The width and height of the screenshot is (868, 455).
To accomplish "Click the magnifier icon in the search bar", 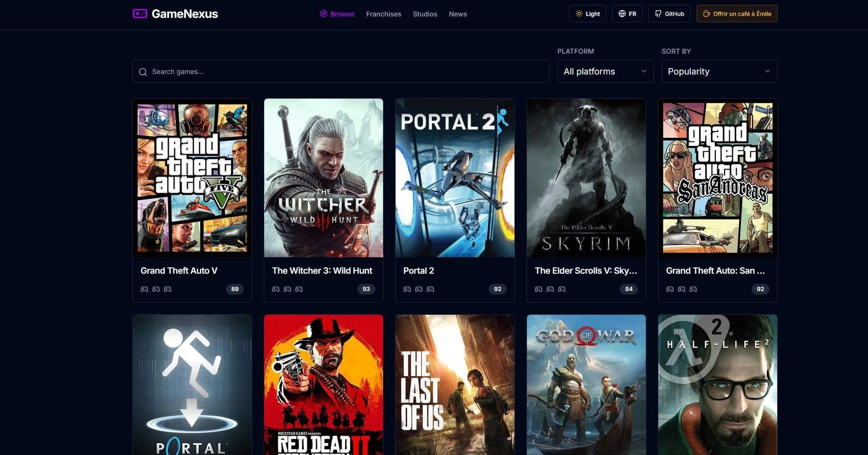I will [143, 72].
